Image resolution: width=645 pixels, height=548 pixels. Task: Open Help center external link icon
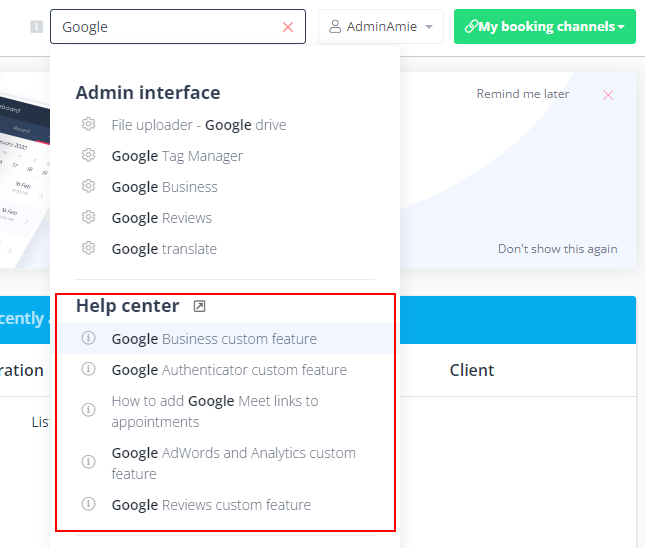tap(200, 306)
